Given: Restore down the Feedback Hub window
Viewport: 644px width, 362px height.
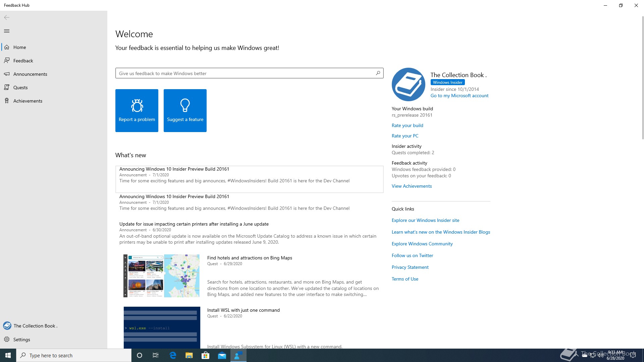Looking at the screenshot, I should (x=621, y=5).
